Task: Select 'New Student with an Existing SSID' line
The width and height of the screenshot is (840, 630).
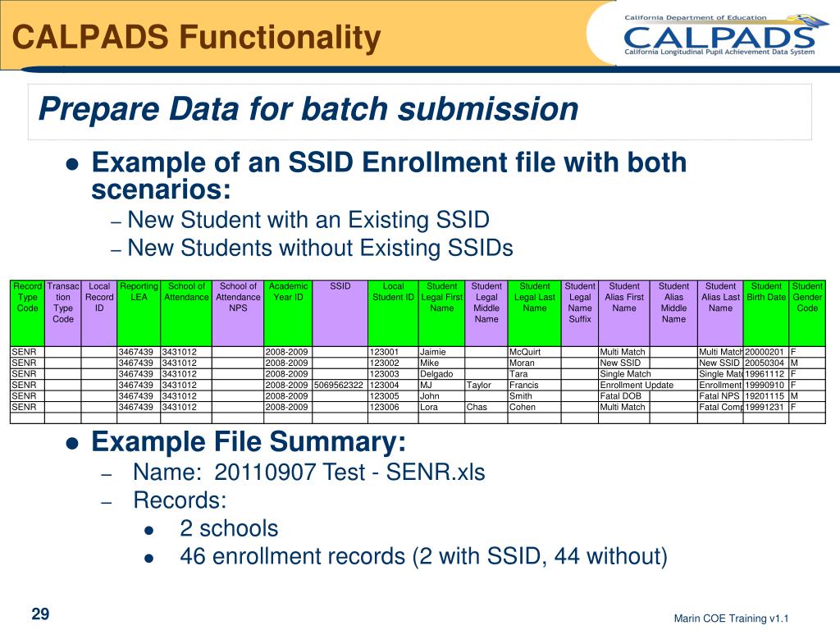Action: [x=308, y=220]
